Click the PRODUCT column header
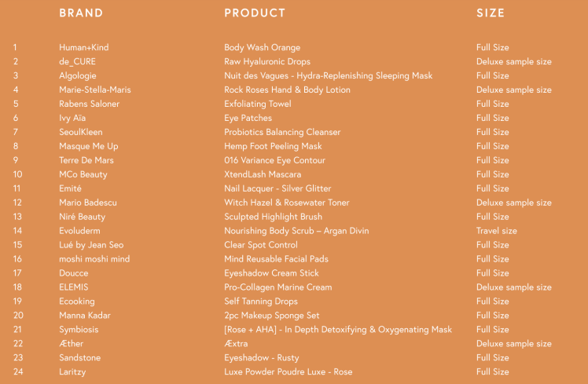Screen dimensions: 588x384 (255, 13)
